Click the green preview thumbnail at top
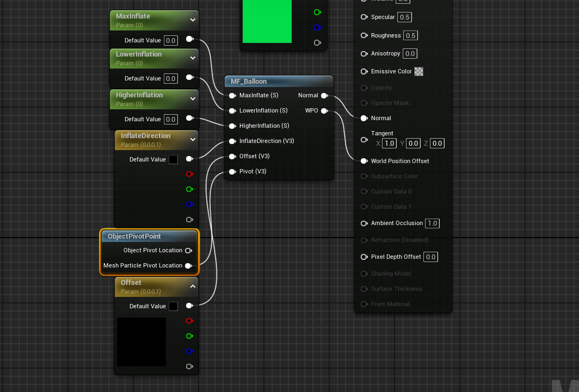579x392 pixels. point(267,21)
